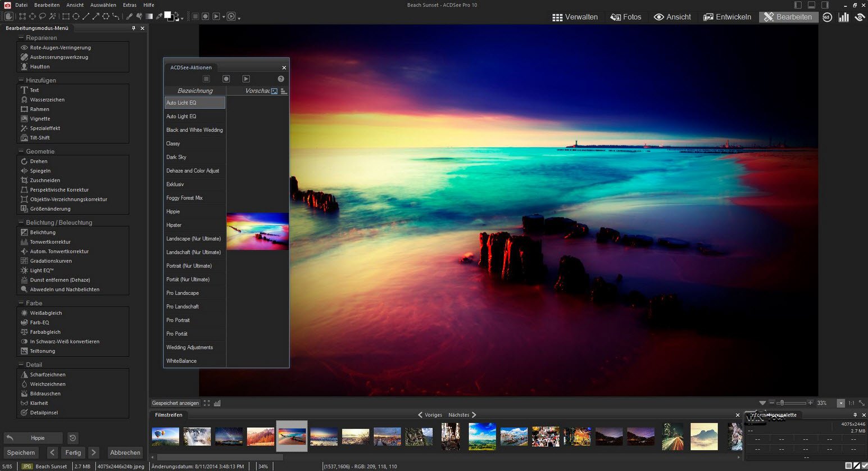Image resolution: width=868 pixels, height=471 pixels.
Task: Select the Magic Wand selection tool
Action: (52, 17)
